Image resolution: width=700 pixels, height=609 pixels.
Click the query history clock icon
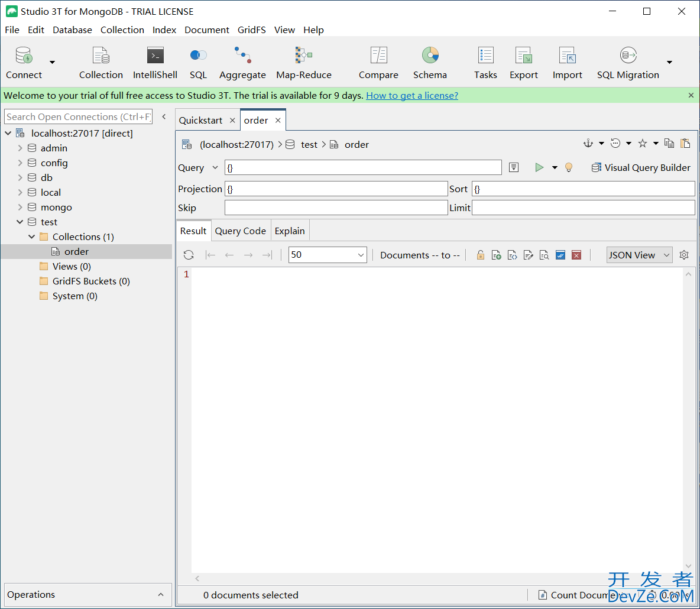[x=615, y=143]
